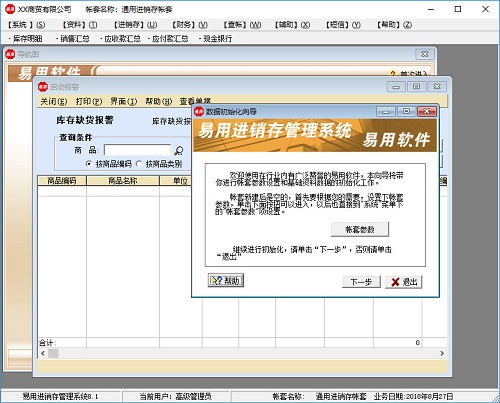Click the 业务日期 status bar entry
The width and height of the screenshot is (500, 403).
pos(414,396)
